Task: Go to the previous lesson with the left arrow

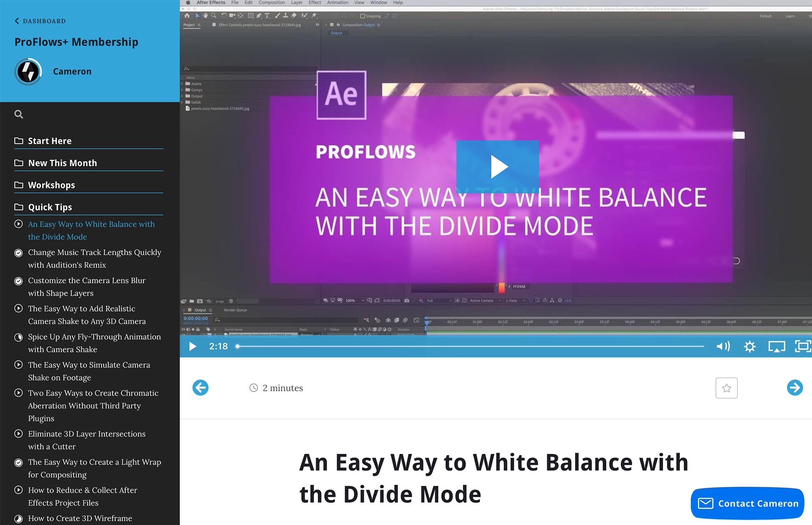Action: pyautogui.click(x=201, y=387)
